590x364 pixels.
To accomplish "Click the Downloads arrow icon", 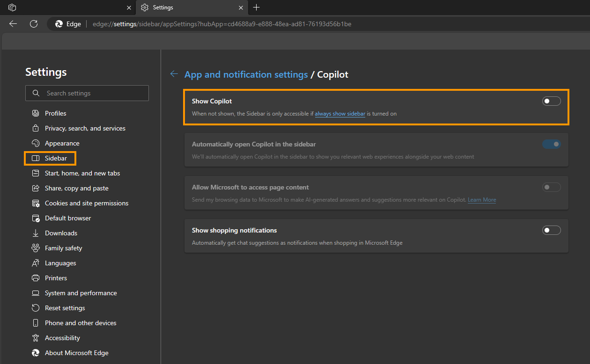I will click(36, 233).
